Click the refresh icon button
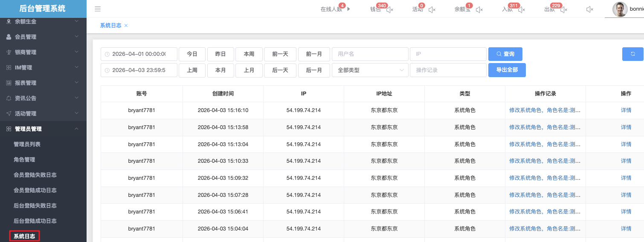 (633, 54)
